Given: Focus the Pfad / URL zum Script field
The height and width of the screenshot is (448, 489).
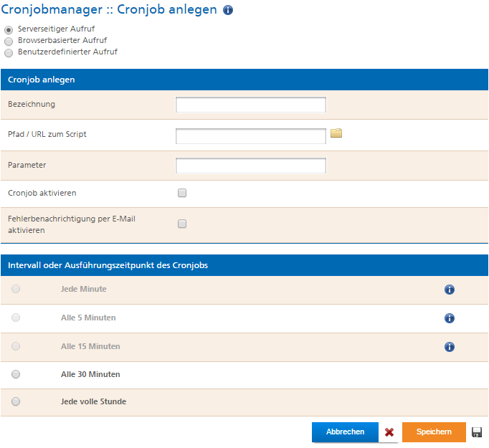Looking at the screenshot, I should click(251, 136).
